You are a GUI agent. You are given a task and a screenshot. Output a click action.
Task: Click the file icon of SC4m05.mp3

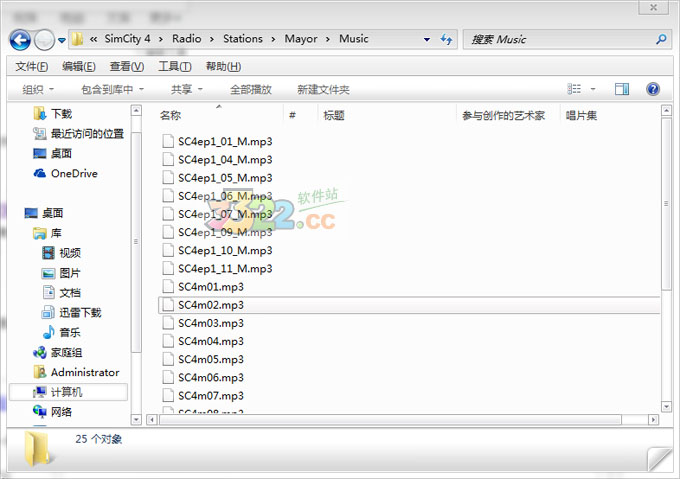168,359
